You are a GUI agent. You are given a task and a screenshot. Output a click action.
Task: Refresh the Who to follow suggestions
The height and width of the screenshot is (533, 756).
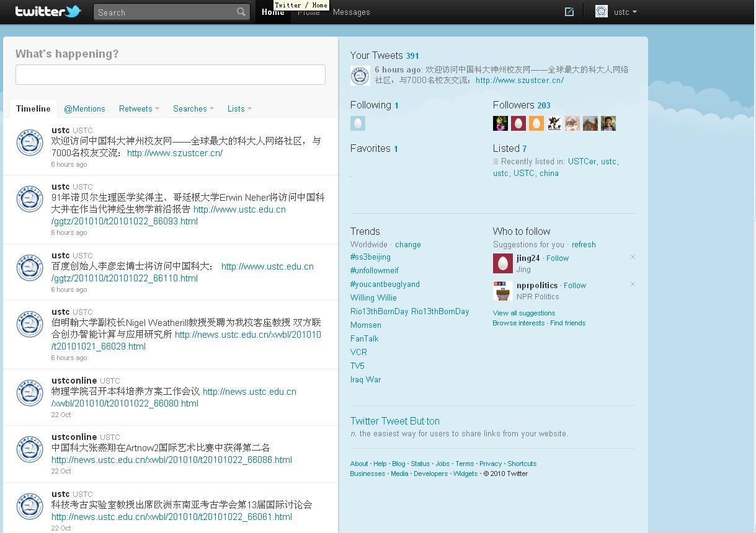583,245
